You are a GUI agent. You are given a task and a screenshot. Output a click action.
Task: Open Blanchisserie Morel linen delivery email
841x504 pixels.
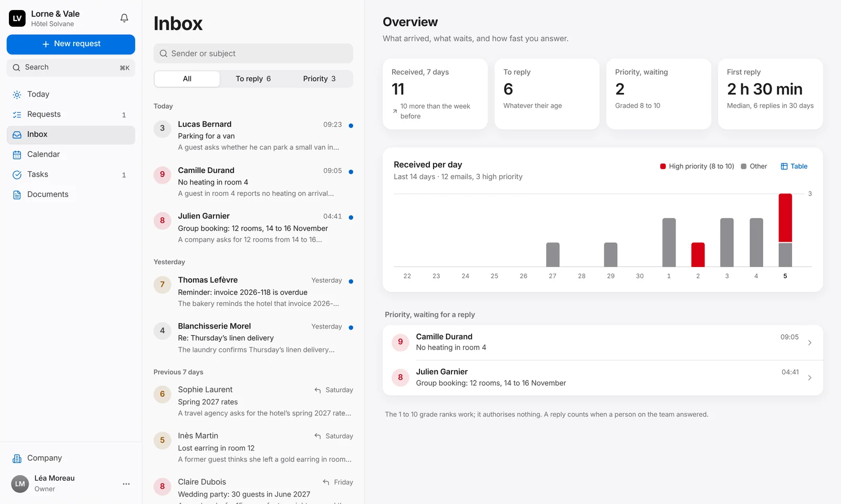click(x=253, y=338)
